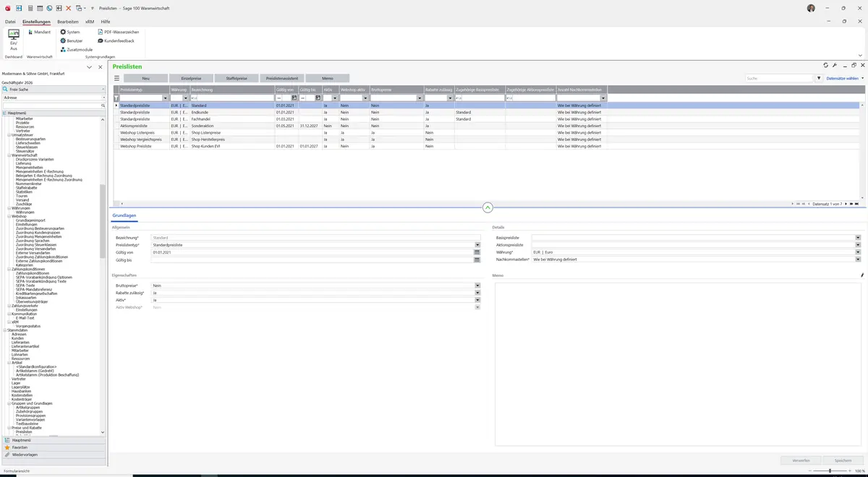Open Zusatzmodule in the ribbon

[77, 49]
